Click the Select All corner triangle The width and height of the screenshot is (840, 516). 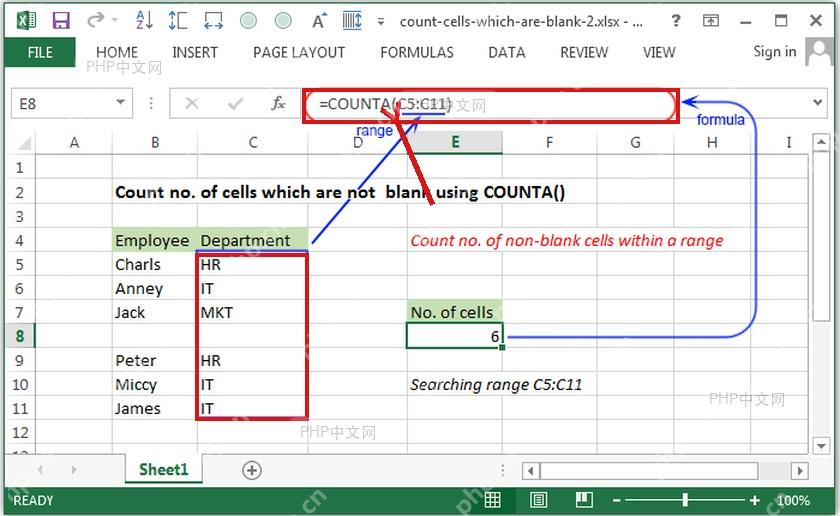pos(23,143)
